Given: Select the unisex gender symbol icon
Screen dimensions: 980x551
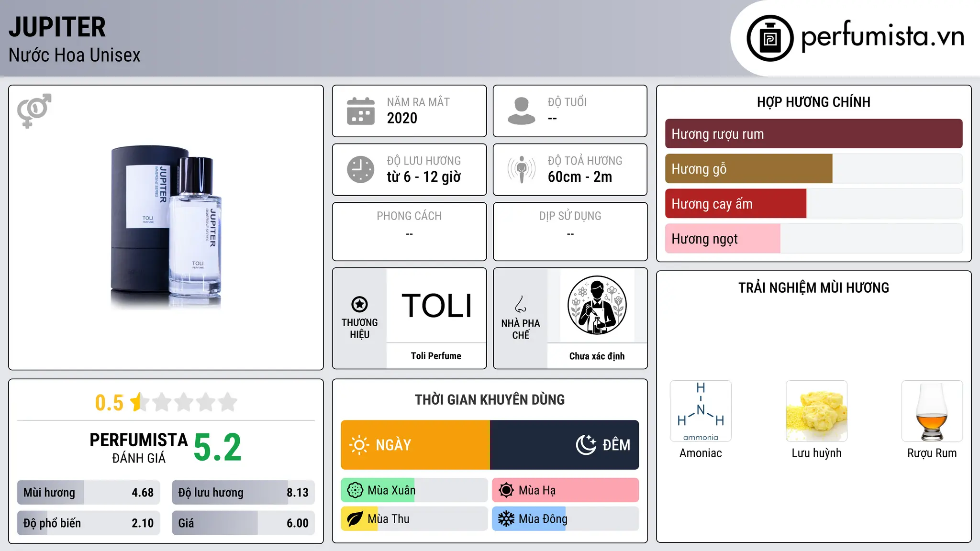Looking at the screenshot, I should [x=34, y=110].
